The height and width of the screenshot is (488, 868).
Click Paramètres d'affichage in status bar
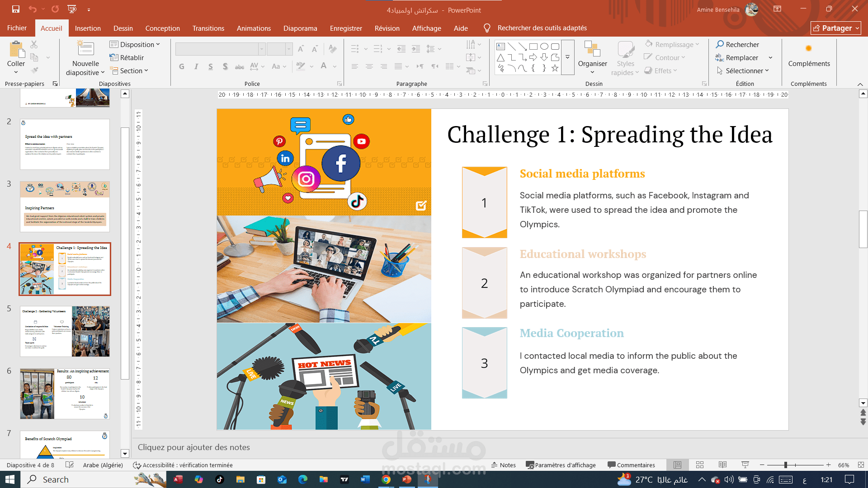click(x=561, y=465)
